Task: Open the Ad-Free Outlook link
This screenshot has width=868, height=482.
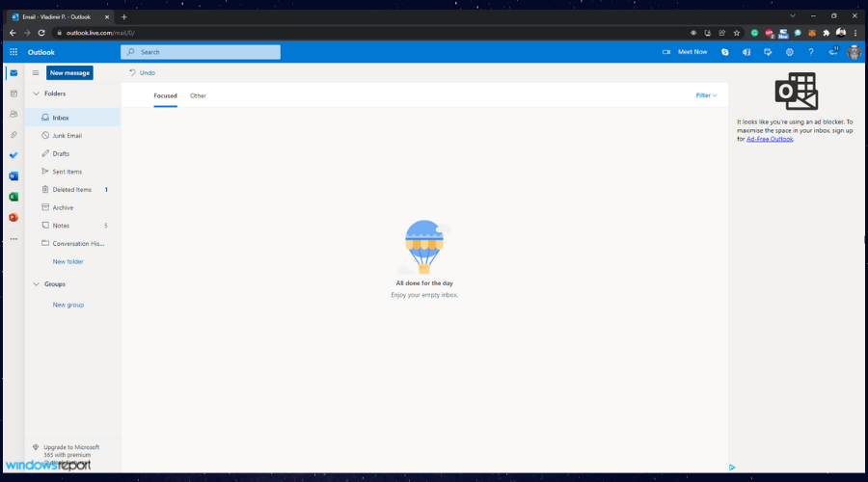Action: point(770,139)
